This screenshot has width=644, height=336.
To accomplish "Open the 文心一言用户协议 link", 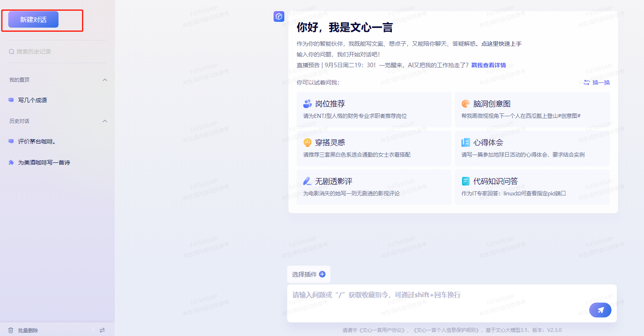I will [382, 330].
